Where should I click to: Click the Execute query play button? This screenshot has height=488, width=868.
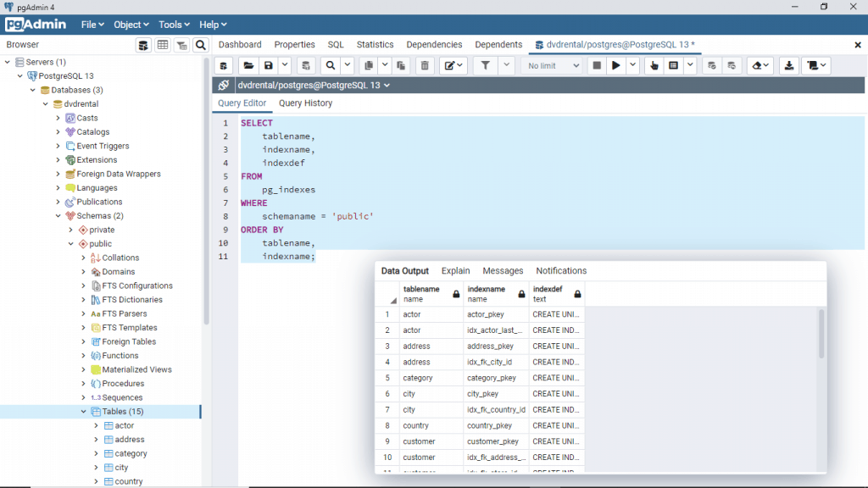[x=616, y=65]
